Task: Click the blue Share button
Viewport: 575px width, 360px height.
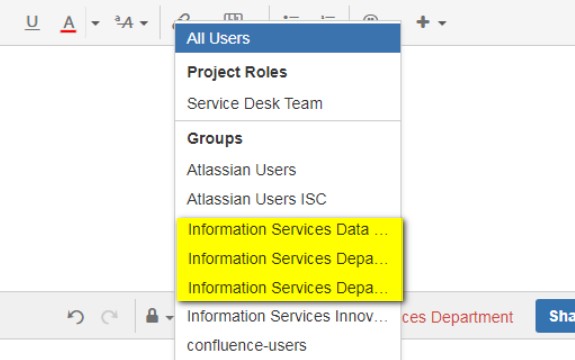Action: click(555, 316)
